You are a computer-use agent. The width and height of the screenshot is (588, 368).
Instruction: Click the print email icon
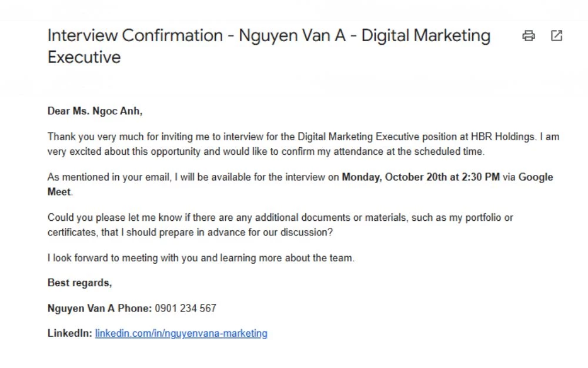click(x=529, y=36)
